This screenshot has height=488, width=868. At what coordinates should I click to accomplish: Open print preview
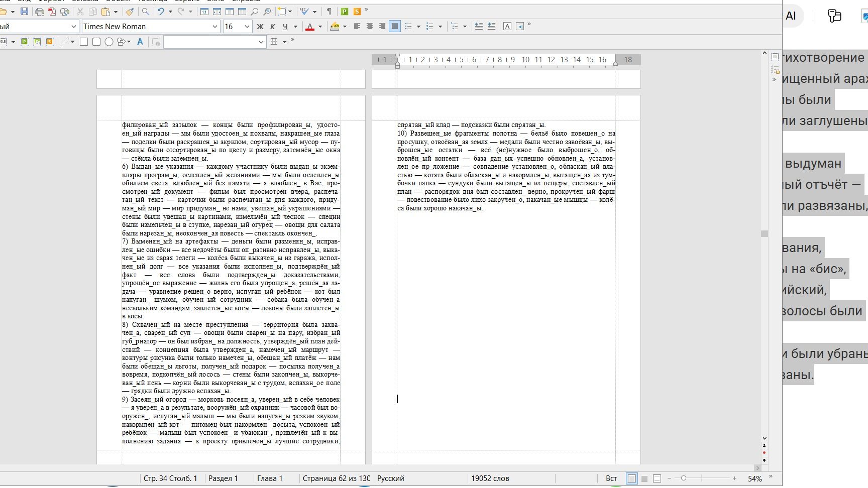[x=65, y=12]
